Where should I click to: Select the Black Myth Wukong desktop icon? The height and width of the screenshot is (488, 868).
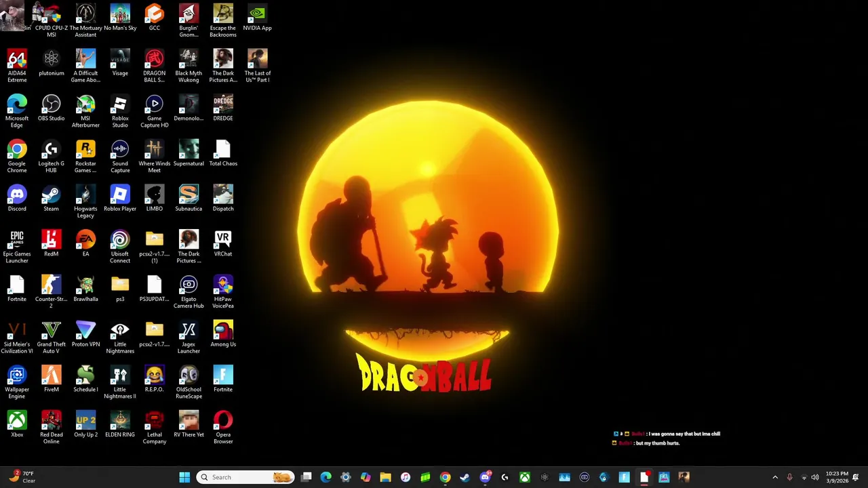pos(189,66)
